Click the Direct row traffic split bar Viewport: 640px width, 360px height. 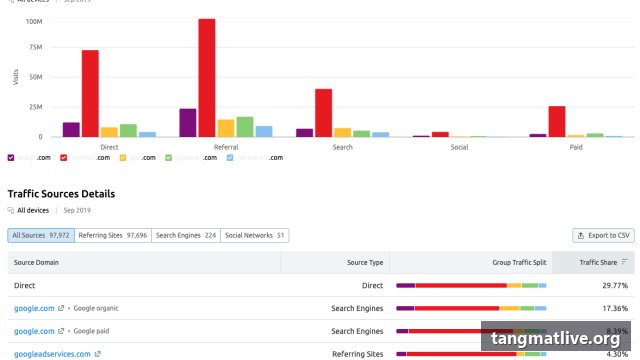471,285
